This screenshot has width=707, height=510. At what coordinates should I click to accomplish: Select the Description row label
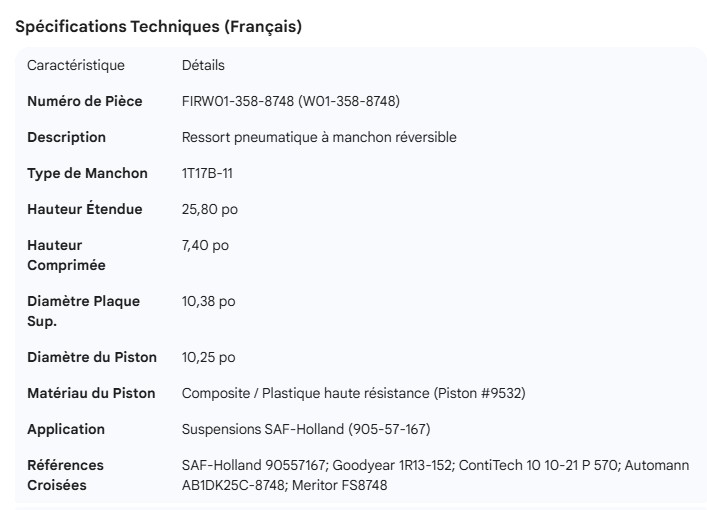tap(66, 137)
